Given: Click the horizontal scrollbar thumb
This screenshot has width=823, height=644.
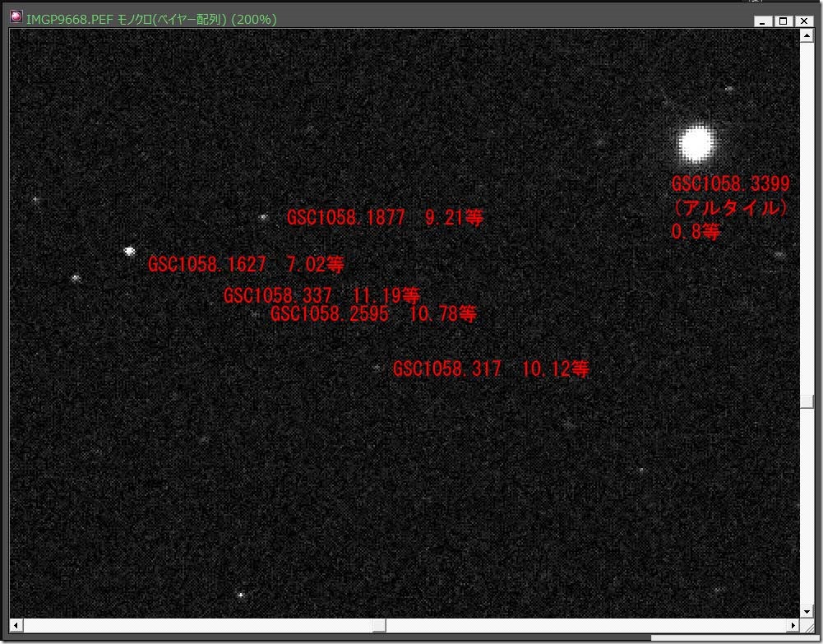Looking at the screenshot, I should (x=379, y=625).
